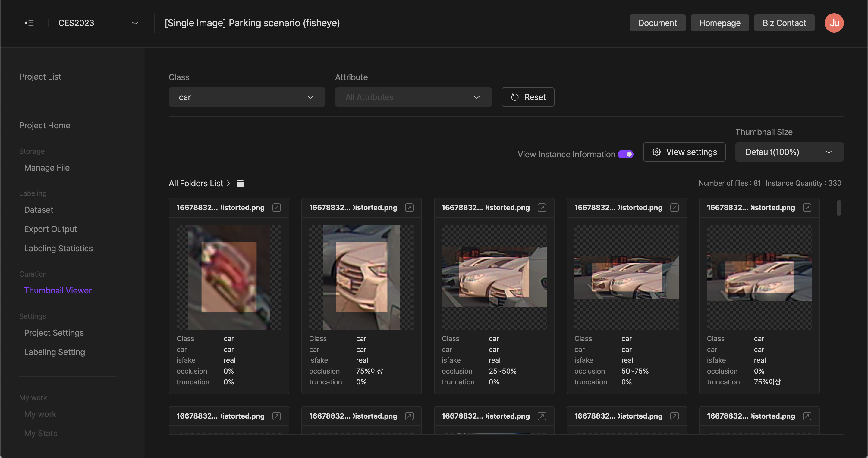
Task: Open first thumbnail card in new window
Action: coord(276,207)
